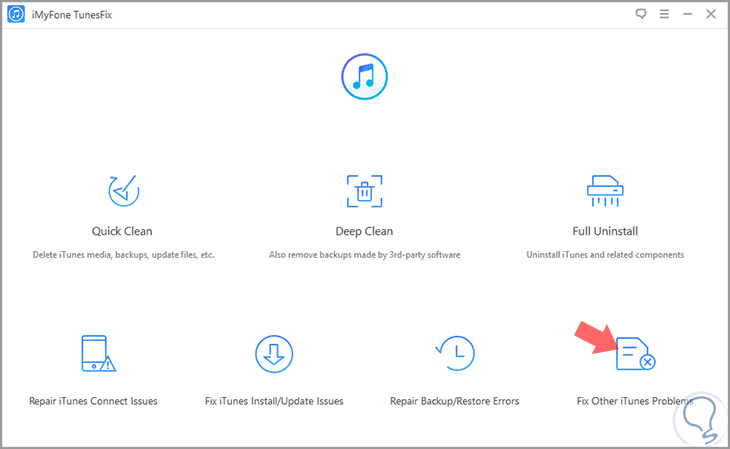The height and width of the screenshot is (449, 730).
Task: Click the Quick Clean broom icon
Action: point(123,191)
